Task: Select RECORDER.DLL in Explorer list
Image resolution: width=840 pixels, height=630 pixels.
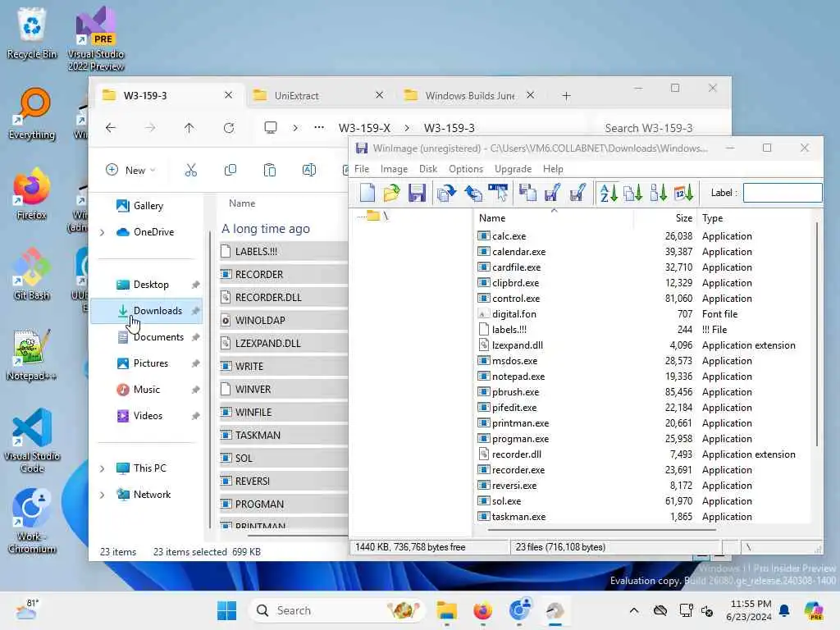Action: [284, 297]
